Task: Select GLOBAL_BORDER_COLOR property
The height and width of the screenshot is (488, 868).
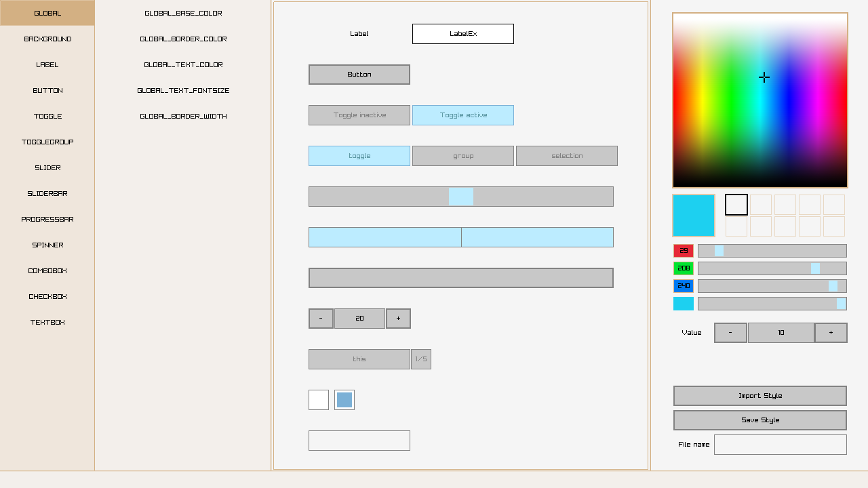Action: [x=183, y=39]
